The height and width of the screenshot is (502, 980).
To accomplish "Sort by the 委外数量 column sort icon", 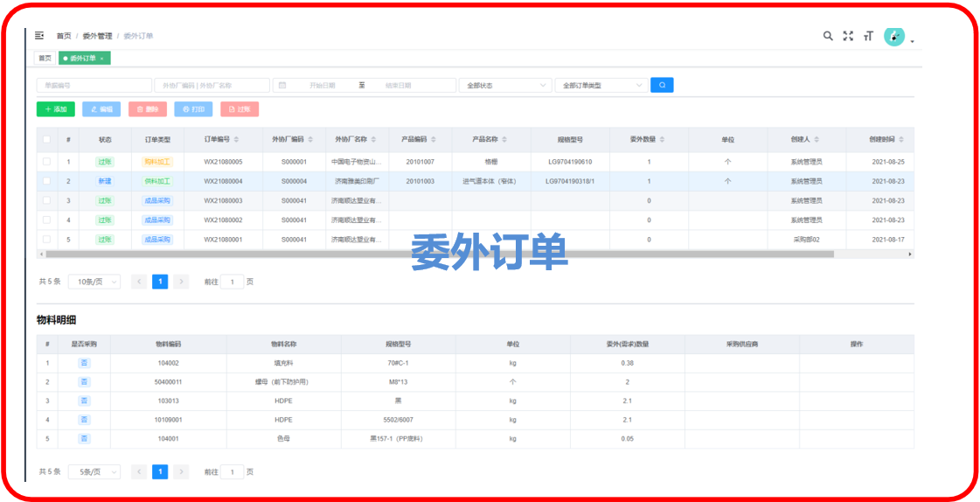I will (663, 140).
